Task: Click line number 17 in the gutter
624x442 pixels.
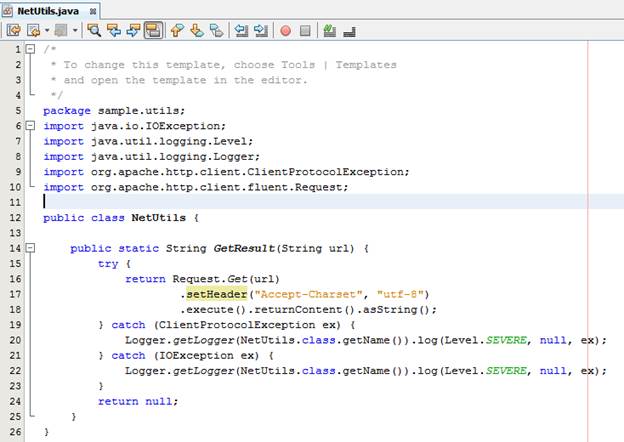Action: tap(15, 294)
